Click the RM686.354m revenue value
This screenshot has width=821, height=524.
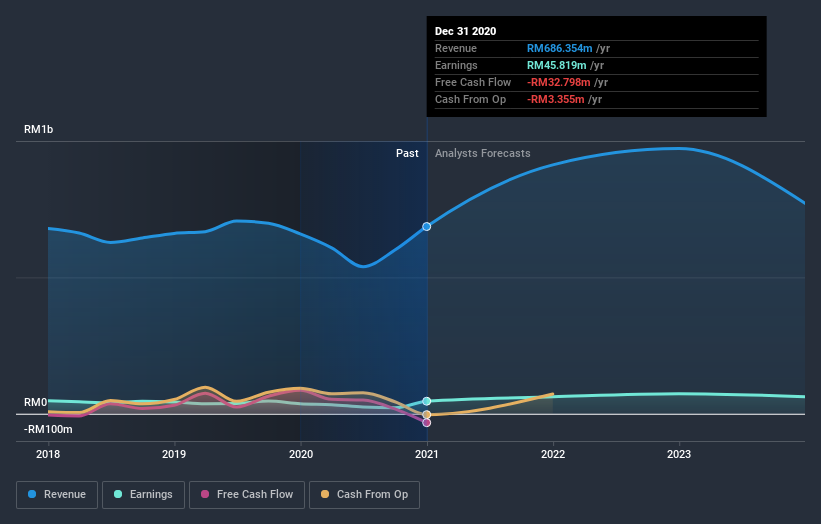pyautogui.click(x=560, y=49)
